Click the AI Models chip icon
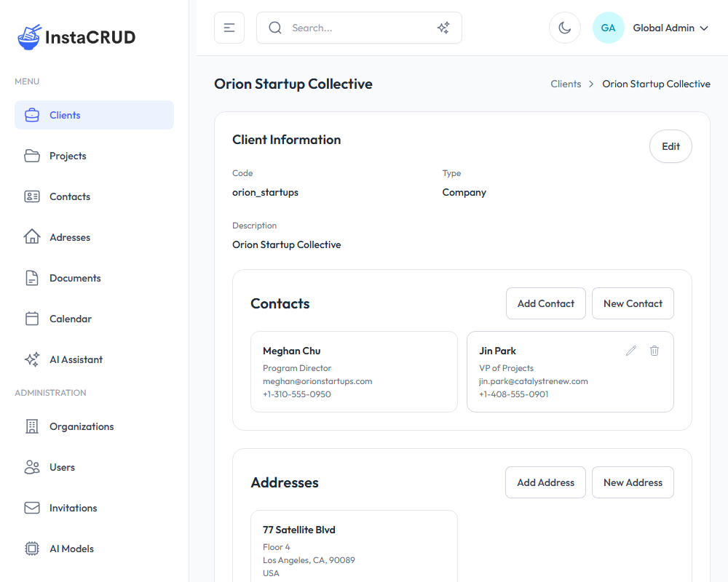Screen dimensions: 728x582 [32, 549]
